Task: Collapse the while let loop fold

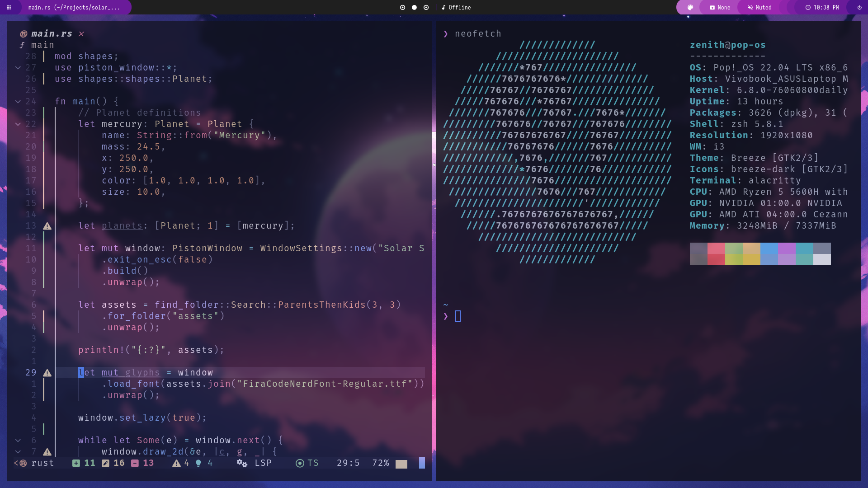Action: click(18, 440)
